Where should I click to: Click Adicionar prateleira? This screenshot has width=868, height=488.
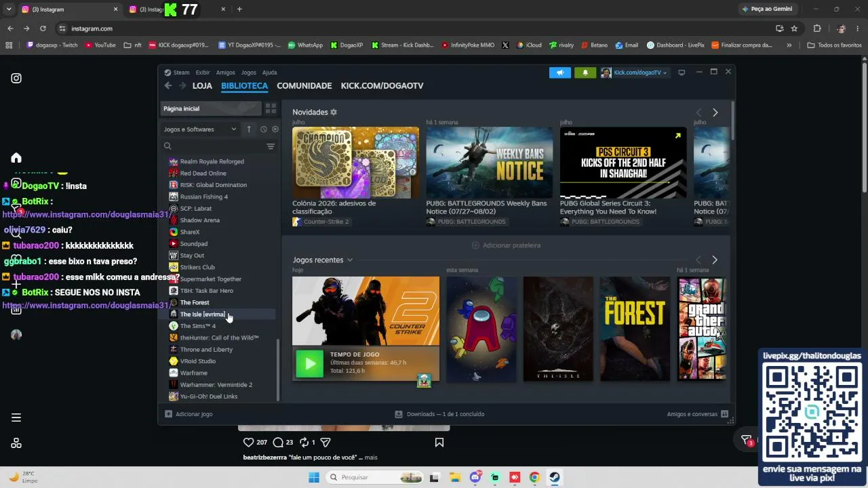click(x=506, y=245)
